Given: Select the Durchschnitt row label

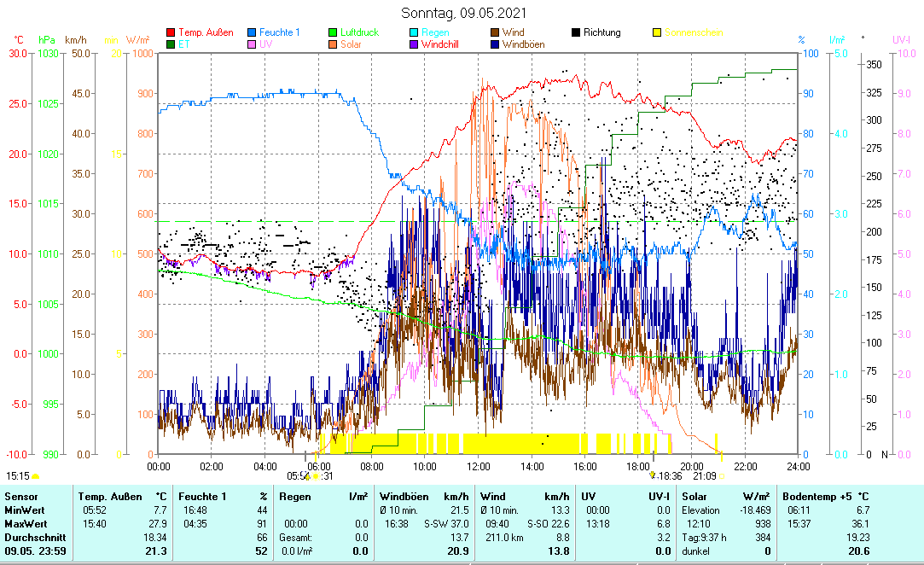Looking at the screenshot, I should tap(32, 537).
